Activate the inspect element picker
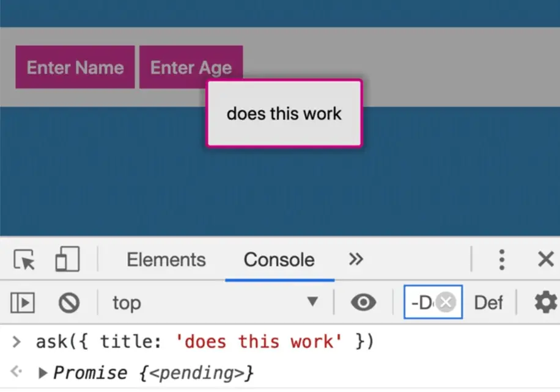Screen dimensions: 560x392 click(24, 260)
